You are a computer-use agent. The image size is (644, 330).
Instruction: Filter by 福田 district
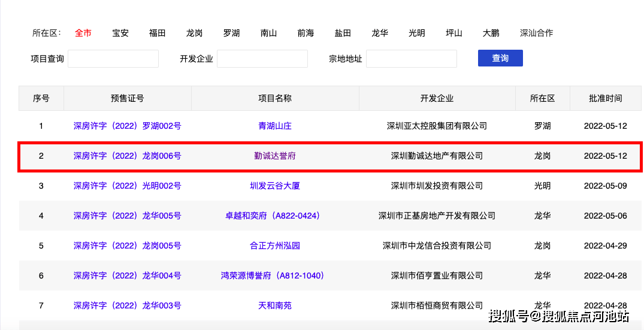[x=158, y=33]
